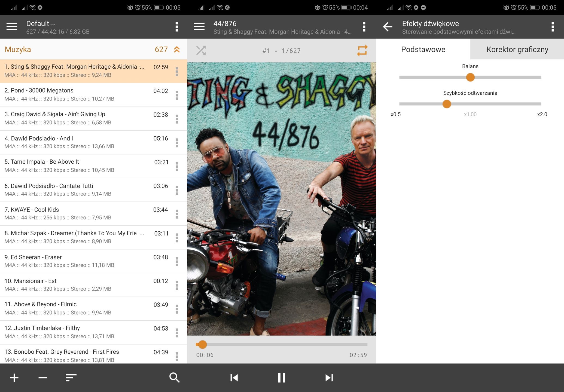Open overflow menu in 44/876 player header
This screenshot has height=392, width=564.
pyautogui.click(x=364, y=27)
